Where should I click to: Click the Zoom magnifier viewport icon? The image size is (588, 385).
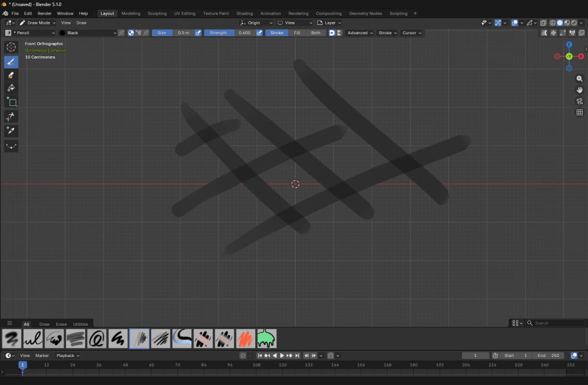(580, 79)
